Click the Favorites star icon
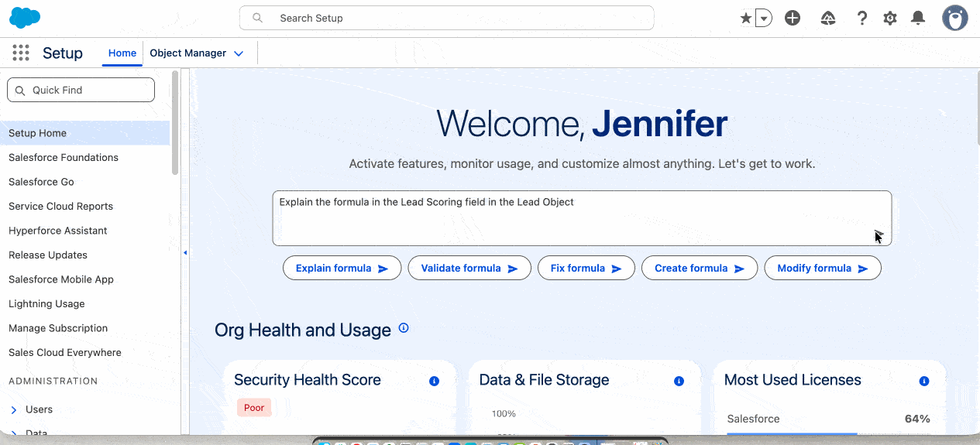The width and height of the screenshot is (980, 445). [x=746, y=18]
